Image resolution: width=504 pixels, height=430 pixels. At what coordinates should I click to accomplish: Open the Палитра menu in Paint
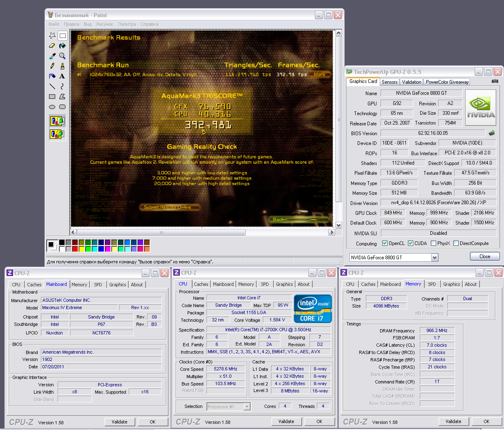pyautogui.click(x=127, y=24)
